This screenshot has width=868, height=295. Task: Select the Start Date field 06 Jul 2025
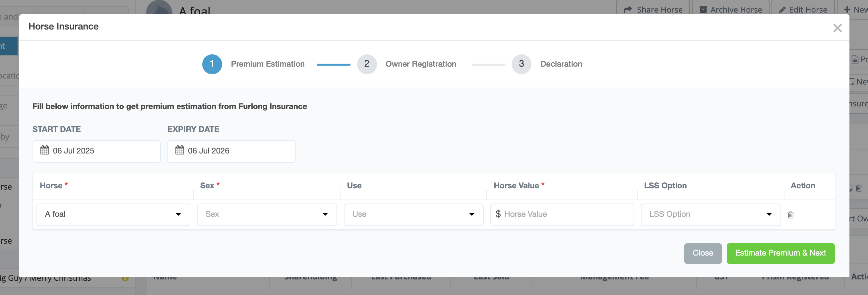tap(96, 151)
